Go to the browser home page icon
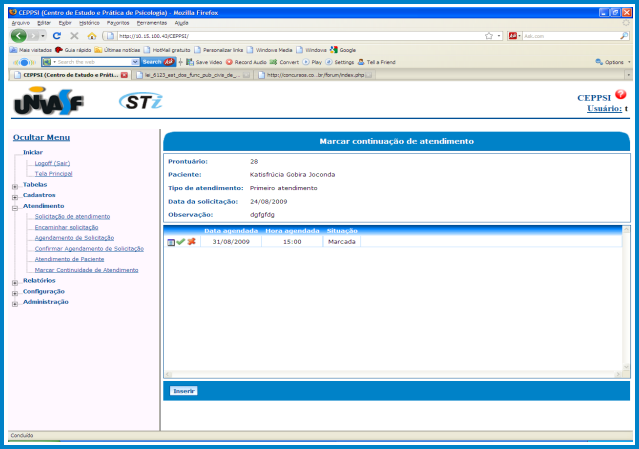 pos(92,36)
